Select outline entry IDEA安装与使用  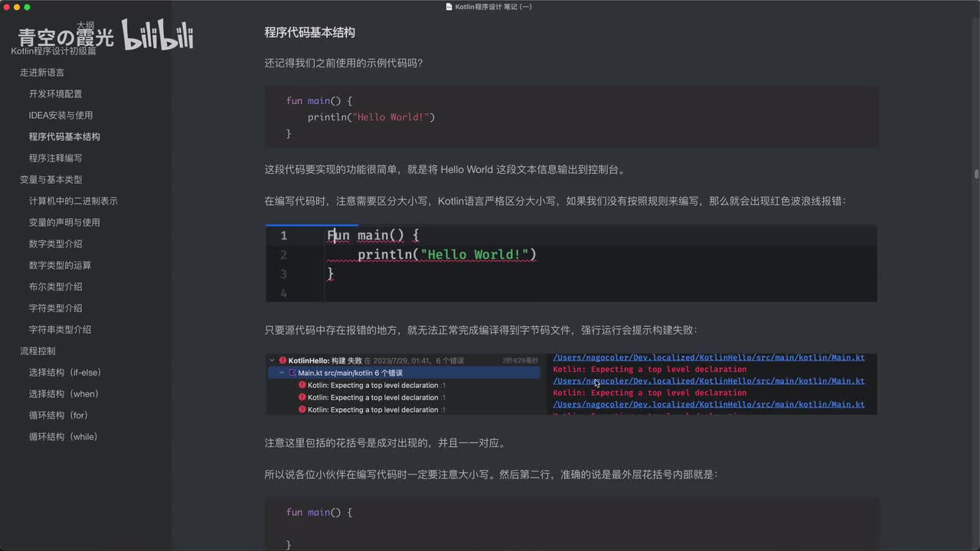(60, 116)
